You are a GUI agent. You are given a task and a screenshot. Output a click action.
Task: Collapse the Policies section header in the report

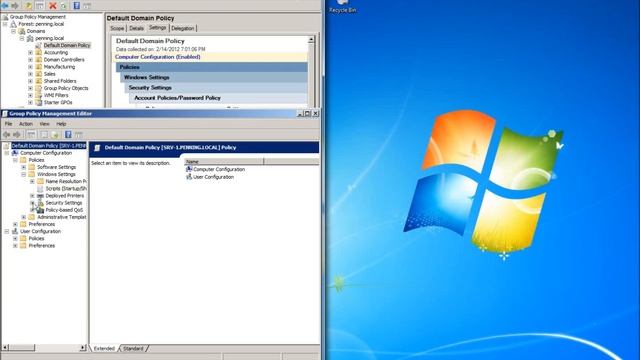pyautogui.click(x=211, y=67)
